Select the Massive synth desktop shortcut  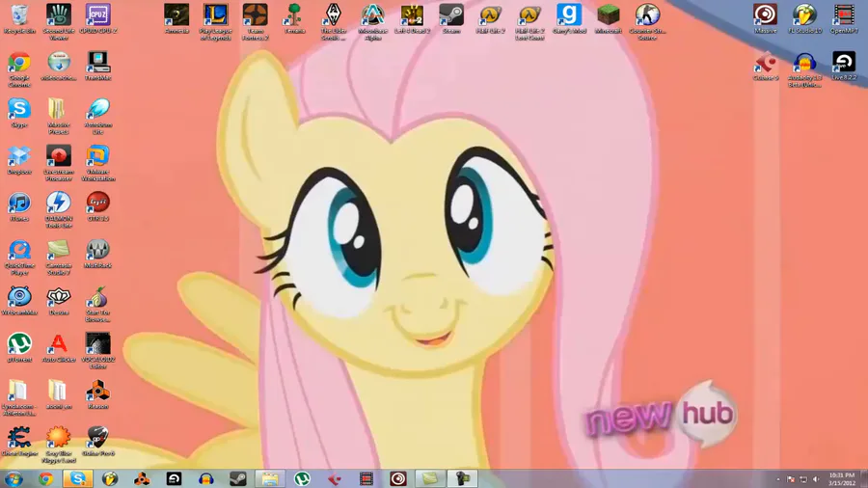point(766,19)
